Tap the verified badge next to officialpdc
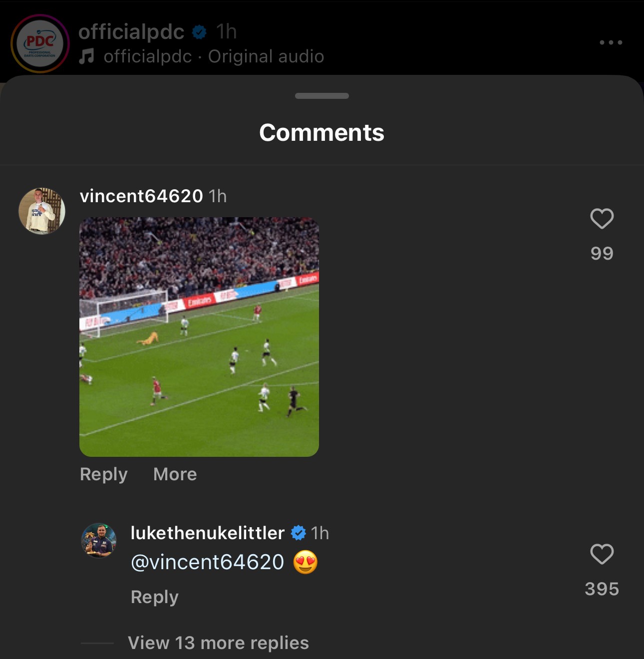Viewport: 644px width, 659px height. (x=199, y=32)
